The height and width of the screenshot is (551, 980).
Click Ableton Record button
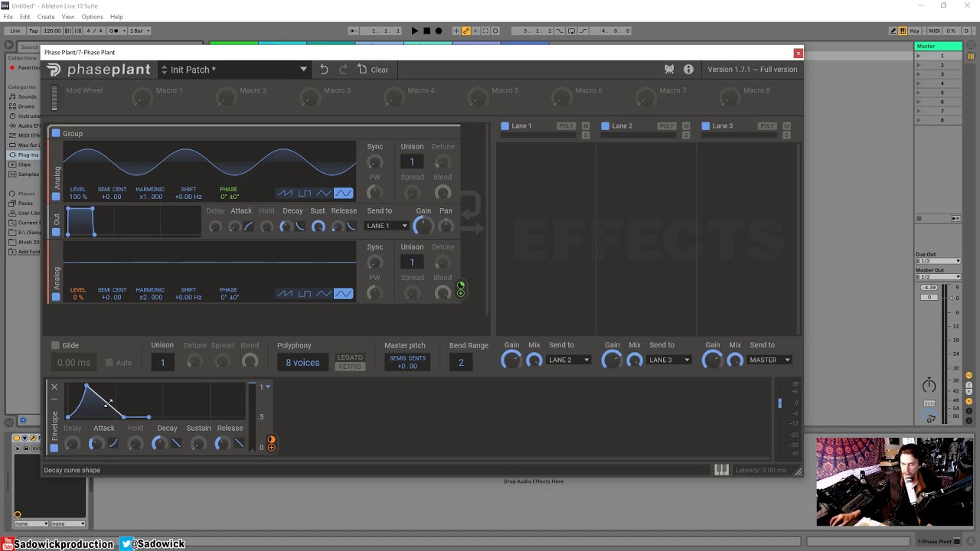tap(439, 31)
